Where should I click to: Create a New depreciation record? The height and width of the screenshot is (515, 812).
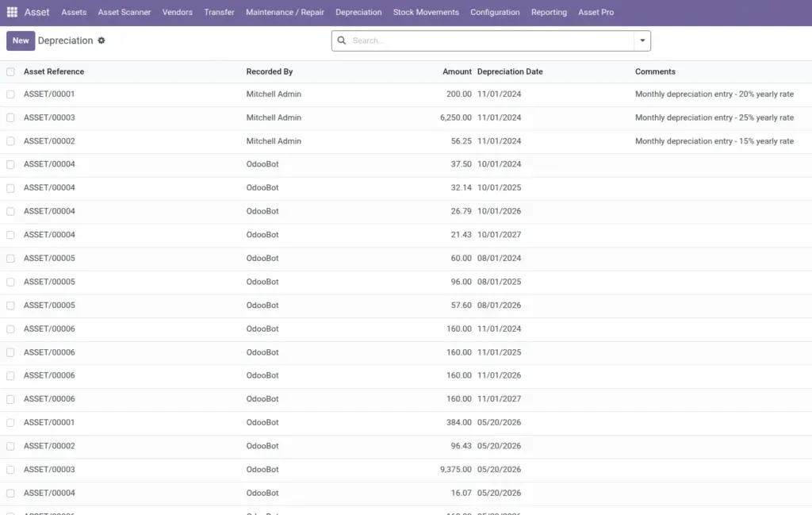[x=21, y=40]
